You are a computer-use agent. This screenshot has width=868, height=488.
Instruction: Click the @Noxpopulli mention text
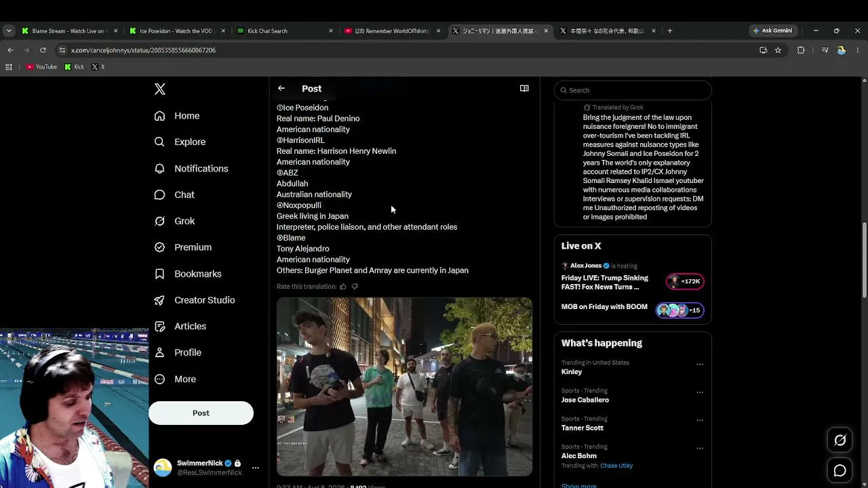click(299, 205)
